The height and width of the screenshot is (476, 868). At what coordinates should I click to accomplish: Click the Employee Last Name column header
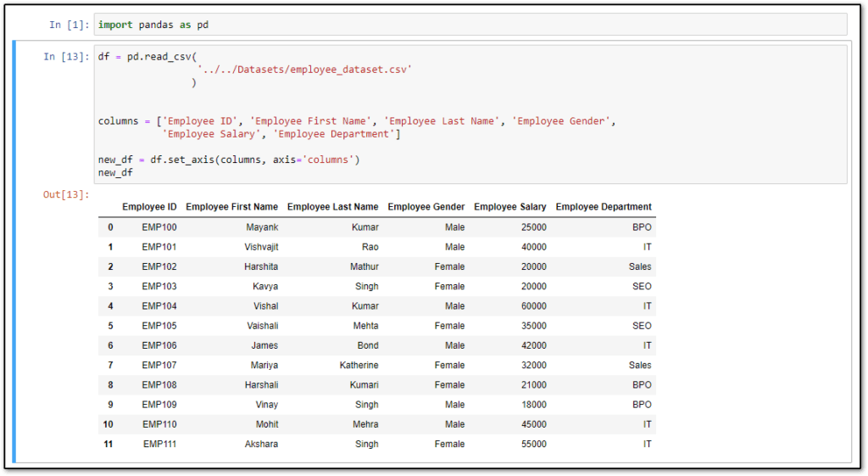pos(332,207)
